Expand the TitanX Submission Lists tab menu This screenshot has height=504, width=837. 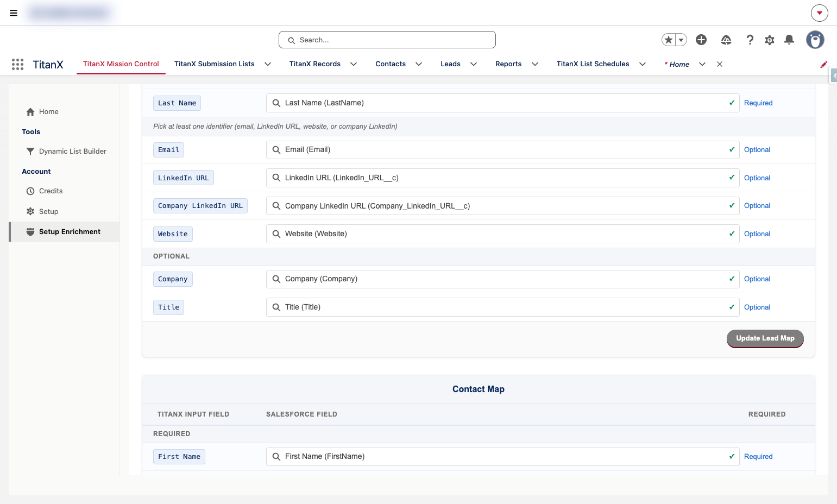(x=268, y=64)
